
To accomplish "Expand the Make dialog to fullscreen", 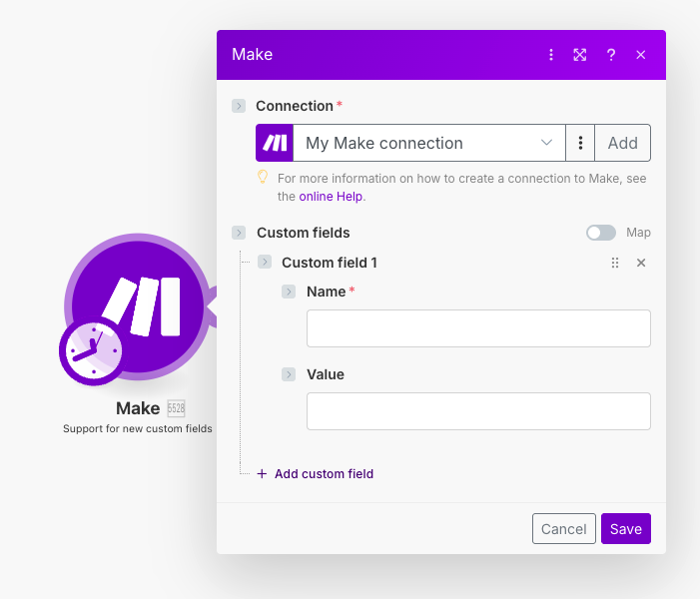I will pyautogui.click(x=580, y=55).
